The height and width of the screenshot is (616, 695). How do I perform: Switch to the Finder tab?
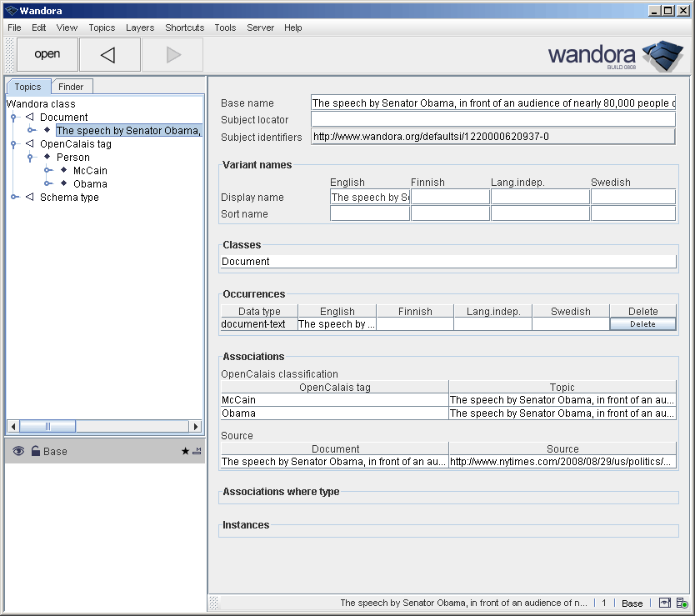tap(71, 87)
